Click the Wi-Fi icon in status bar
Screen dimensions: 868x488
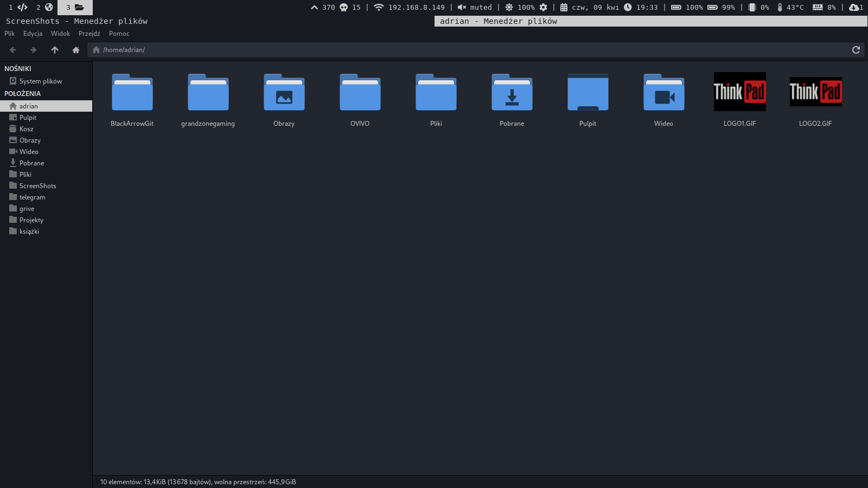pos(379,7)
